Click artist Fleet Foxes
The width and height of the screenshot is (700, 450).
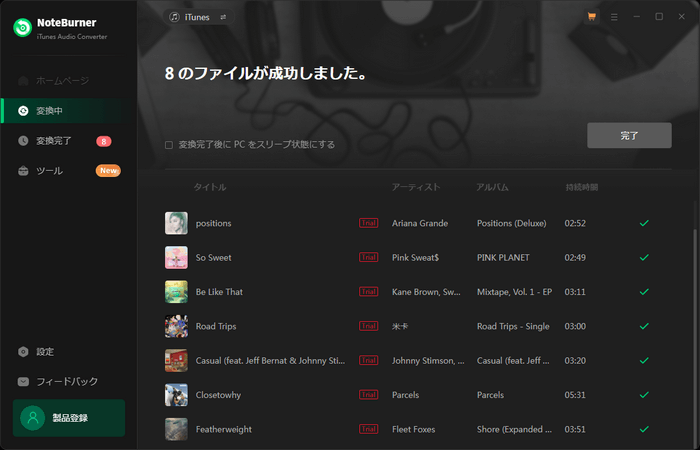413,429
